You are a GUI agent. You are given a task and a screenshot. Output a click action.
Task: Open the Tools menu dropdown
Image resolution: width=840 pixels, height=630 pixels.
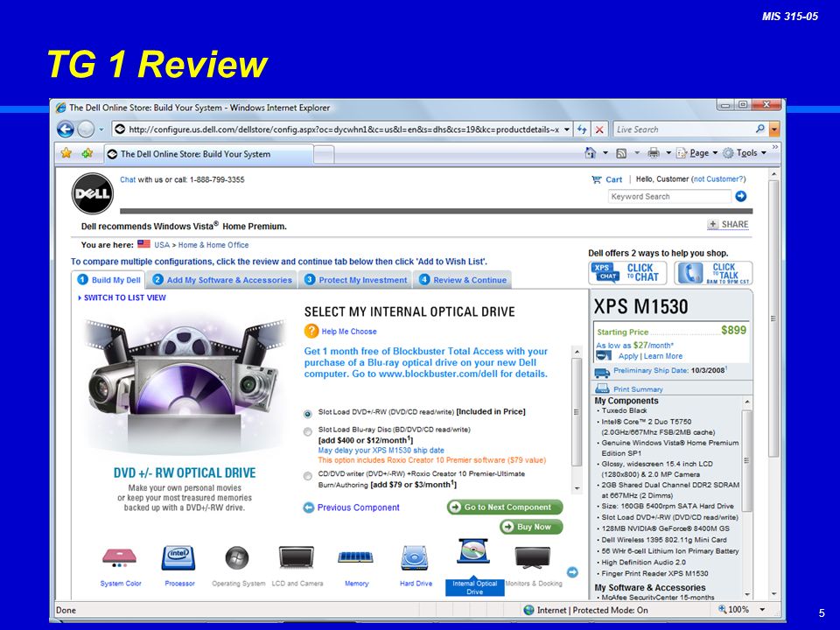[745, 153]
